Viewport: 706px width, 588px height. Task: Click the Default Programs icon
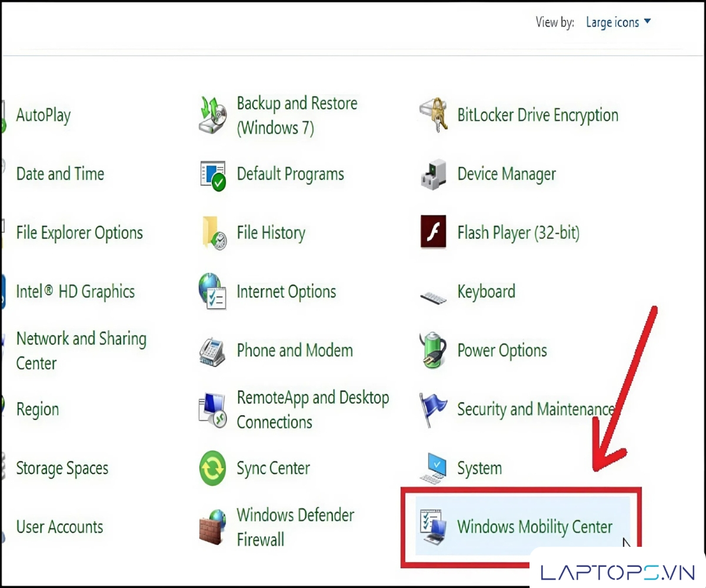pos(212,175)
